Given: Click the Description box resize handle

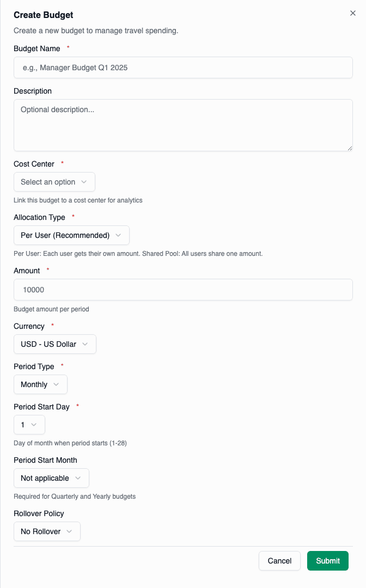Looking at the screenshot, I should [x=350, y=148].
